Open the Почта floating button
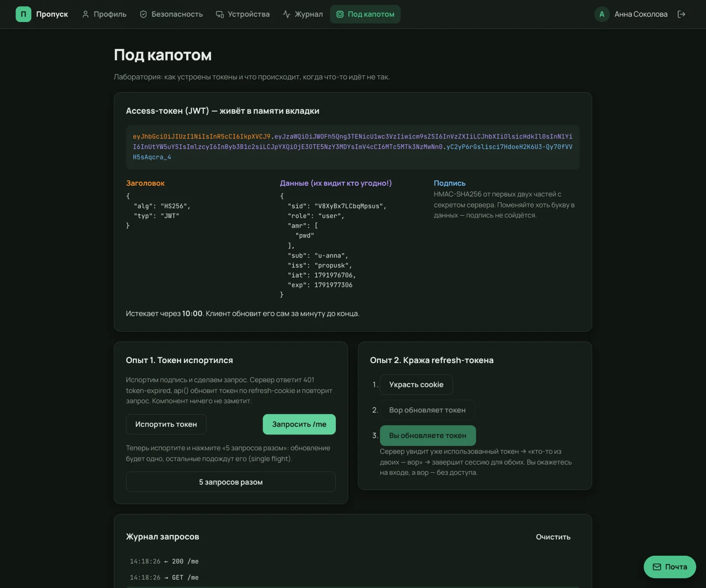706x588 pixels. [670, 567]
